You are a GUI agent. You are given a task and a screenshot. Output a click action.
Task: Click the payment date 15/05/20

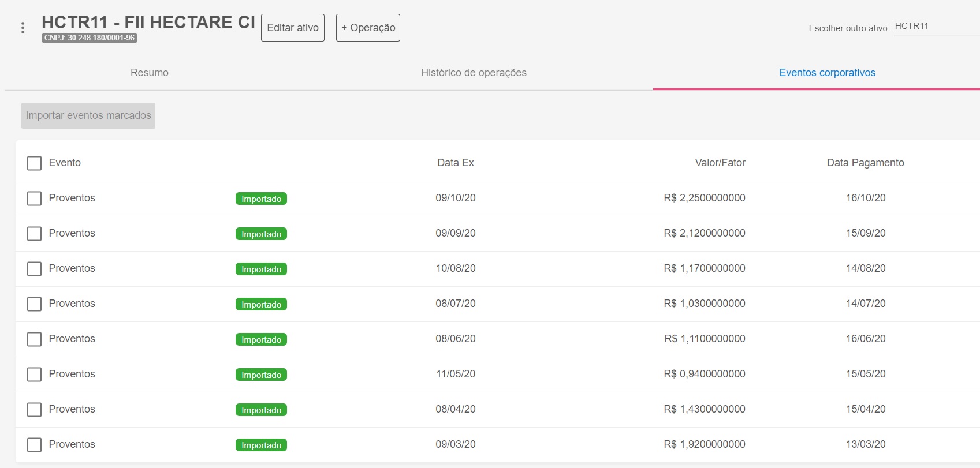tap(866, 374)
